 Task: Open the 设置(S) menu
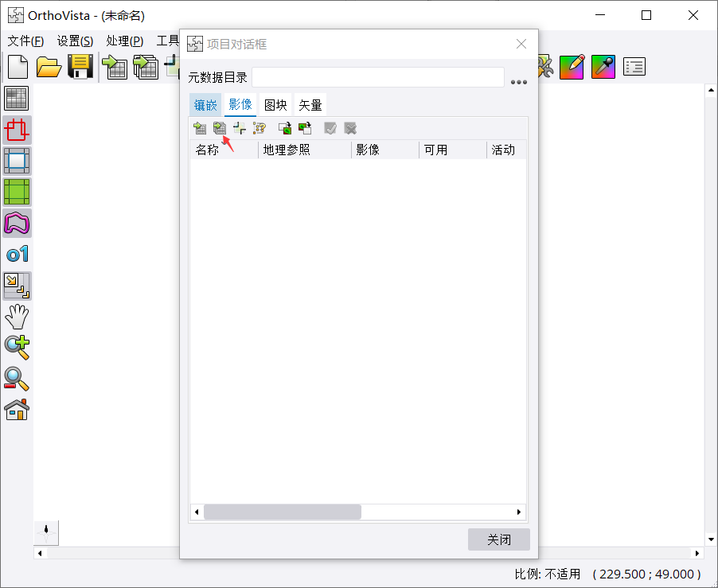pyautogui.click(x=75, y=41)
